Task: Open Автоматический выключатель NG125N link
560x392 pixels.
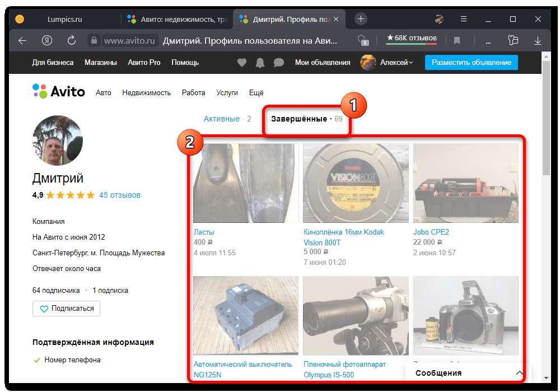Action: pyautogui.click(x=243, y=370)
